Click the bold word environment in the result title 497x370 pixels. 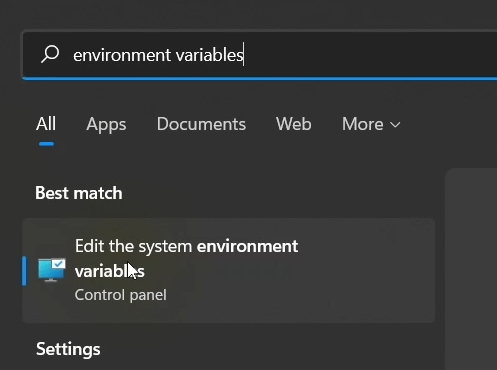[247, 246]
